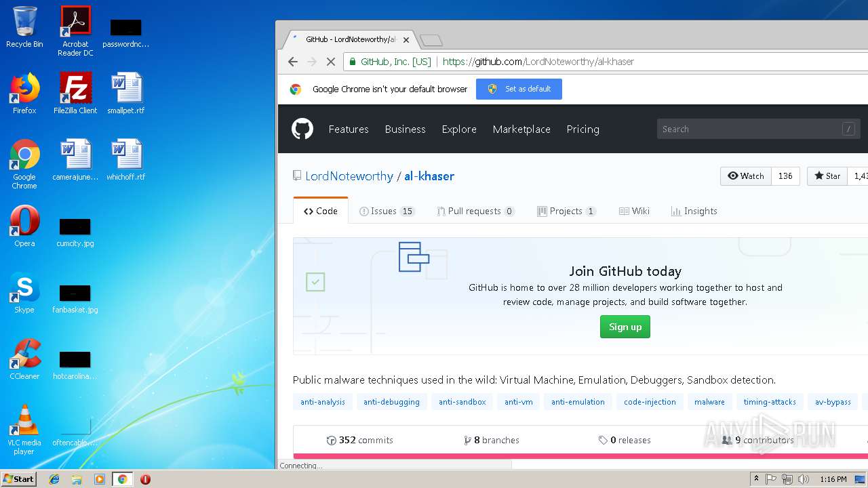868x488 pixels.
Task: Click the Action Center flag icon
Action: coord(771,479)
